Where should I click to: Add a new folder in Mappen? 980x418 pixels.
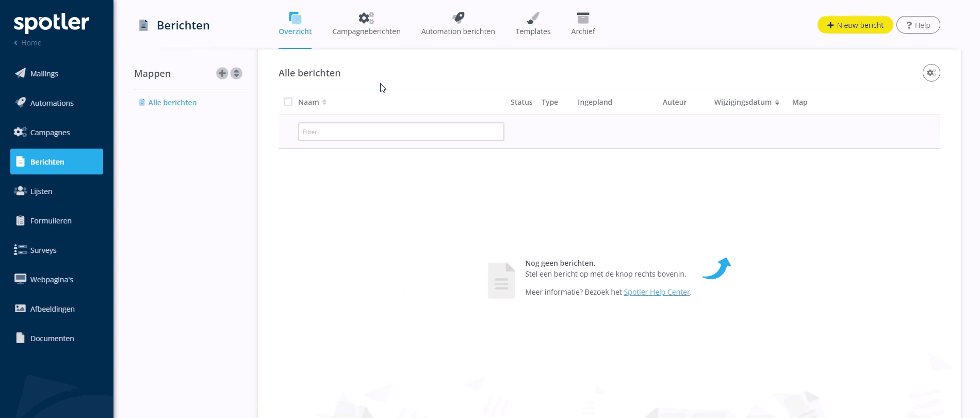tap(222, 73)
